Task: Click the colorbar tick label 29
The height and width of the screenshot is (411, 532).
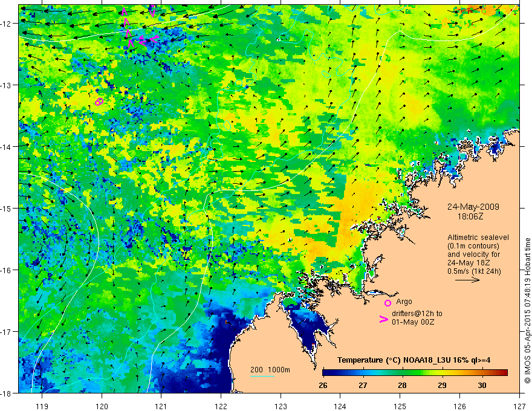Action: coord(442,385)
